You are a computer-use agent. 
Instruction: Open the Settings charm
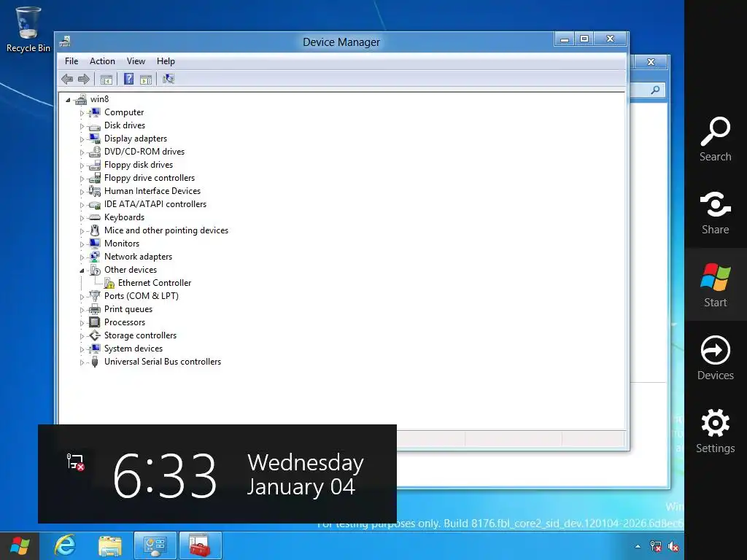[715, 430]
